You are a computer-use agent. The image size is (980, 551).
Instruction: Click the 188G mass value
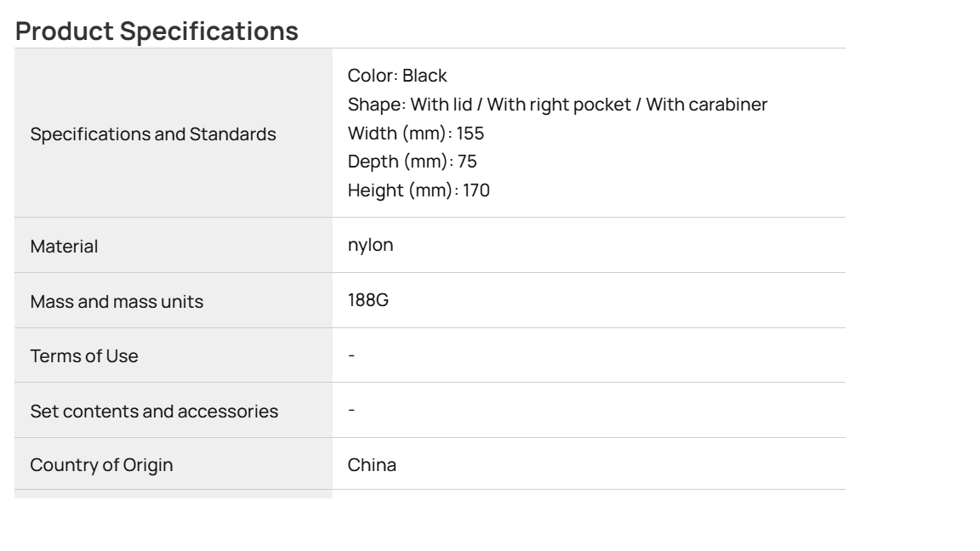click(x=368, y=300)
